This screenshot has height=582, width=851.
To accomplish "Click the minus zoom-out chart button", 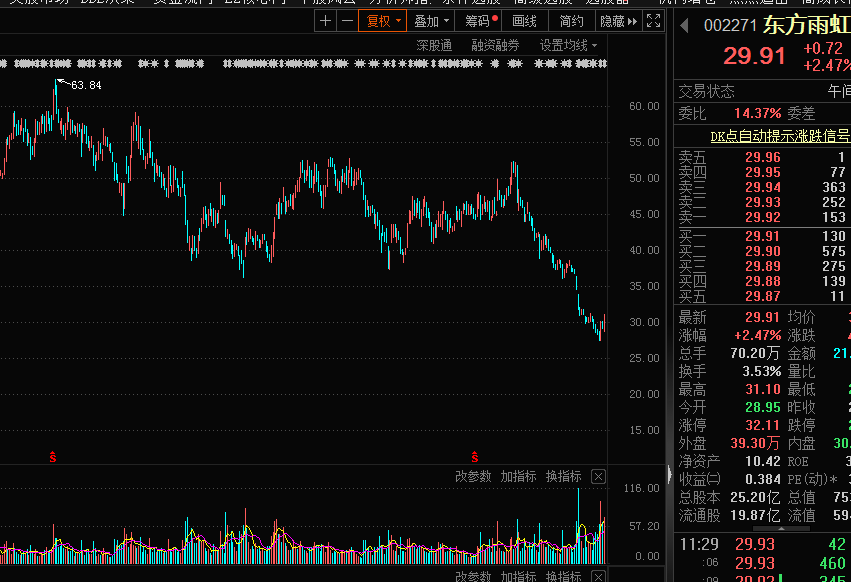I will pyautogui.click(x=346, y=21).
